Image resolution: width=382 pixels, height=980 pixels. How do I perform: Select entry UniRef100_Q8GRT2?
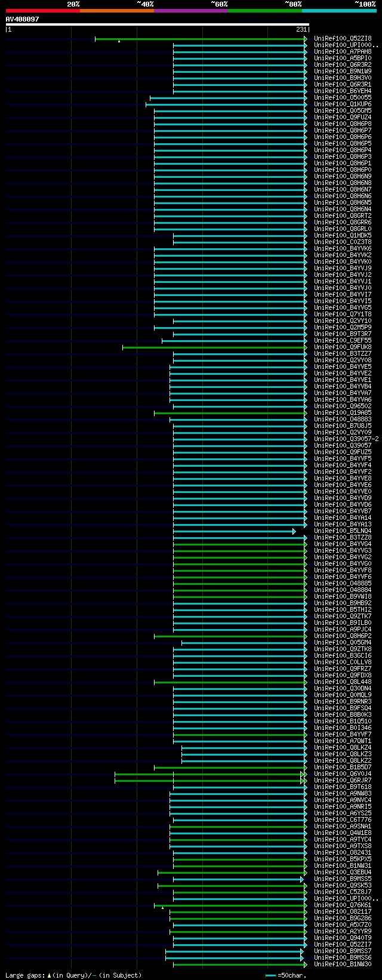pos(343,215)
